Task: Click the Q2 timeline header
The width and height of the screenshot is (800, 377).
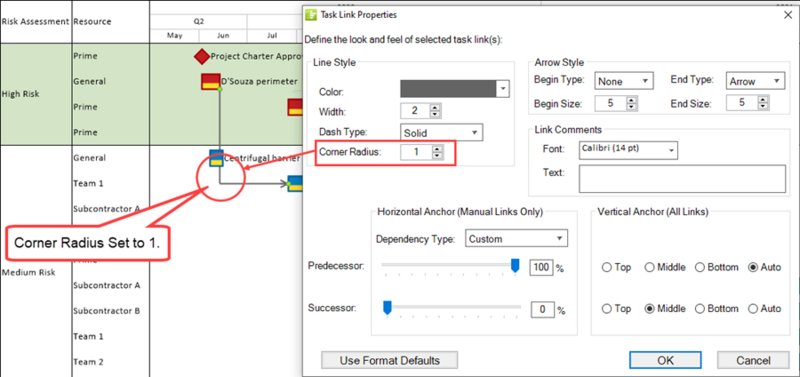Action: pos(199,21)
